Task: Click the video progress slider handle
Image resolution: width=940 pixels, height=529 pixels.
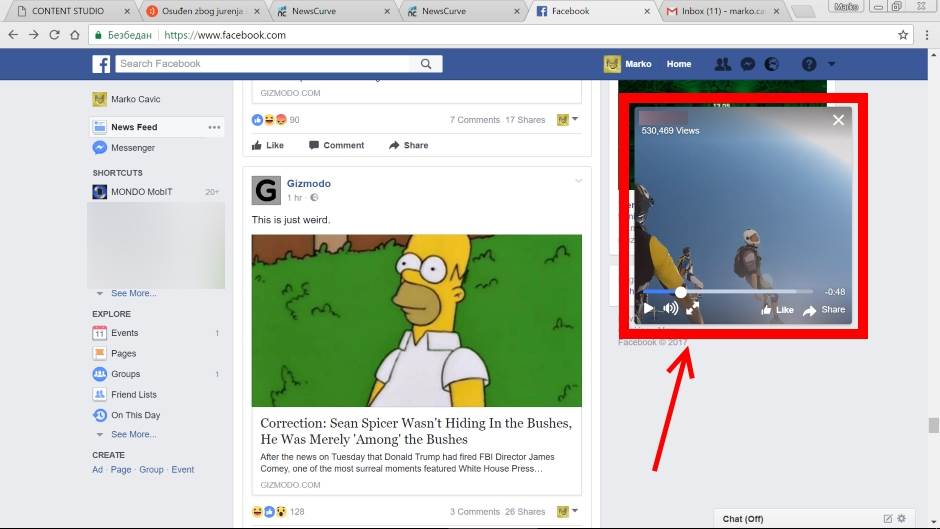Action: (x=681, y=292)
